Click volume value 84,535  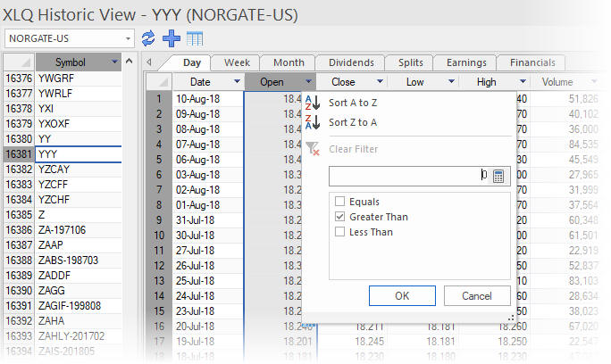click(583, 145)
